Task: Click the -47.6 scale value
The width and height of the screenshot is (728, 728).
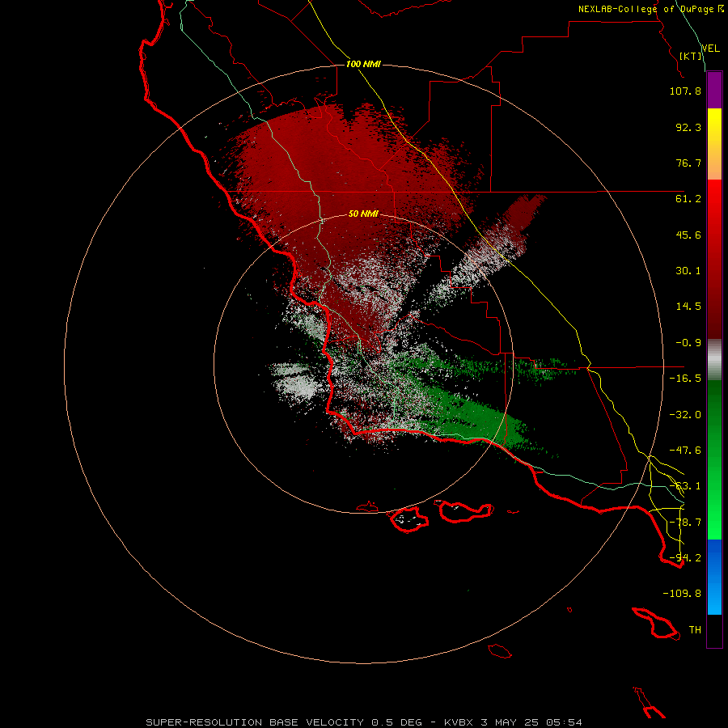Action: pyautogui.click(x=685, y=451)
